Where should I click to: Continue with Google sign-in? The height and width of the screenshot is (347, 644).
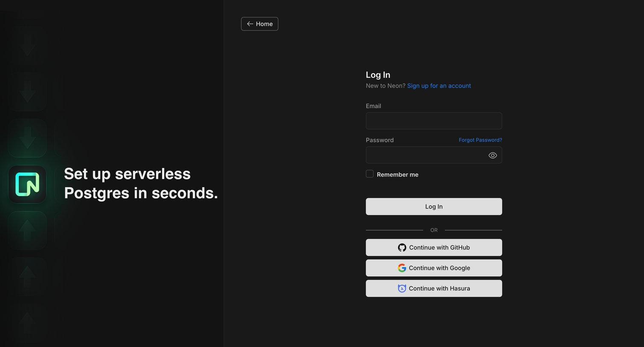[434, 268]
